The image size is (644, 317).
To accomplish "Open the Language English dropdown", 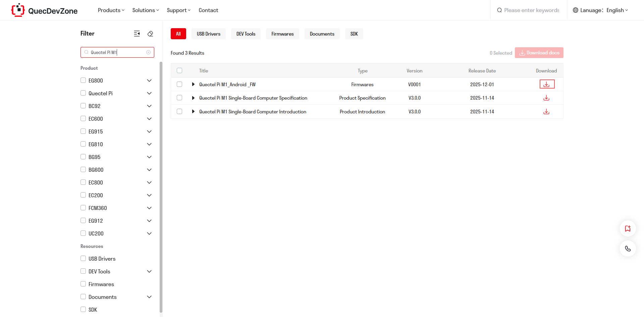I will [600, 10].
